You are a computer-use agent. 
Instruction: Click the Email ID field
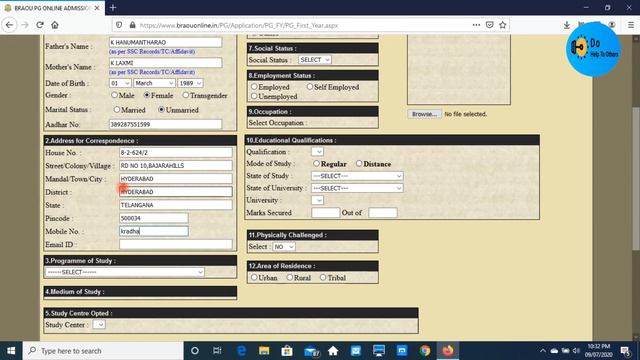176,244
